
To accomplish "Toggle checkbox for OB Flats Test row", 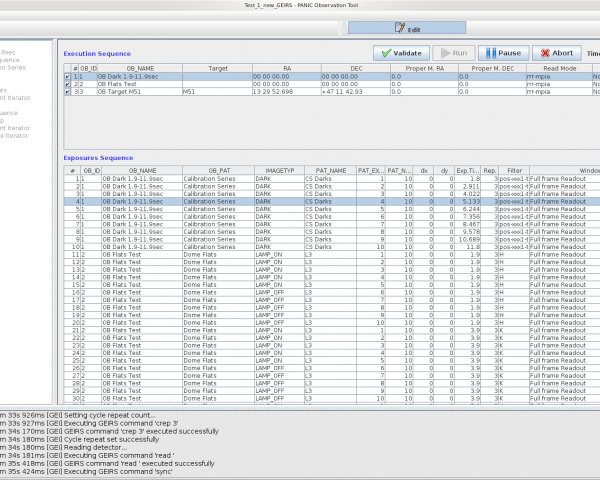I will pos(67,83).
